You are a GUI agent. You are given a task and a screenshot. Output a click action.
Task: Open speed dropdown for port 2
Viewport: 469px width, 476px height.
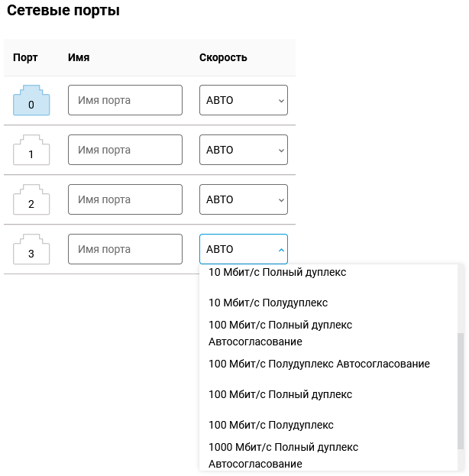click(244, 199)
